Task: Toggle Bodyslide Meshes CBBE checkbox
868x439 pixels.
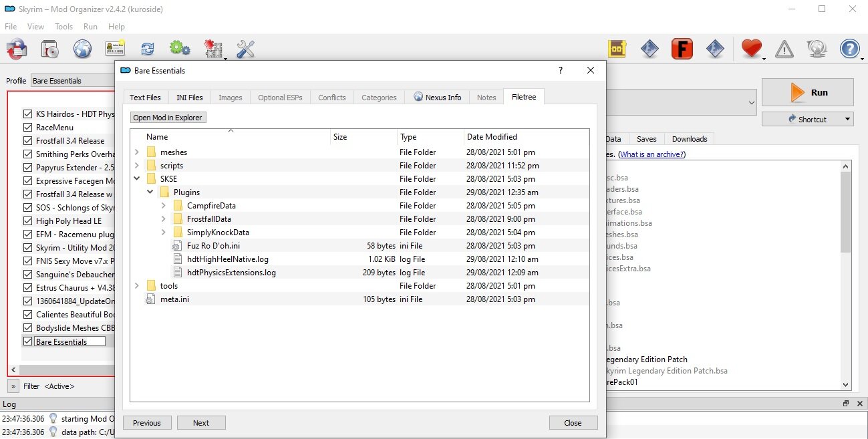Action: click(28, 328)
